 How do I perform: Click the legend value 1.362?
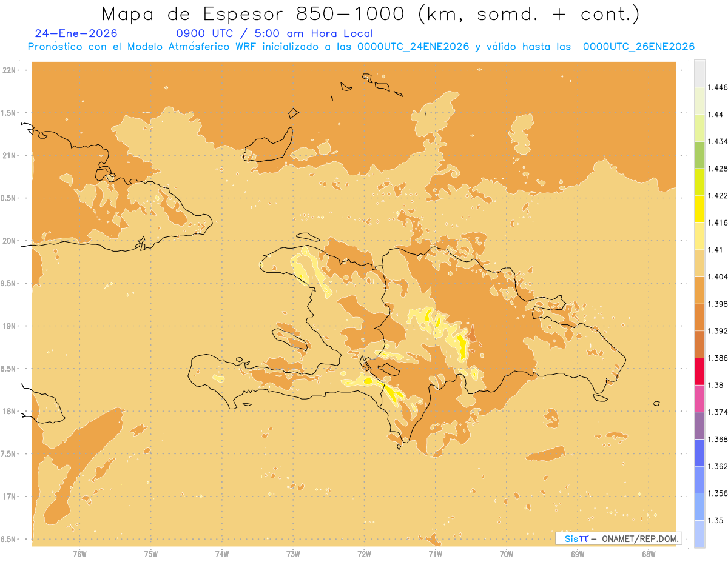point(717,466)
